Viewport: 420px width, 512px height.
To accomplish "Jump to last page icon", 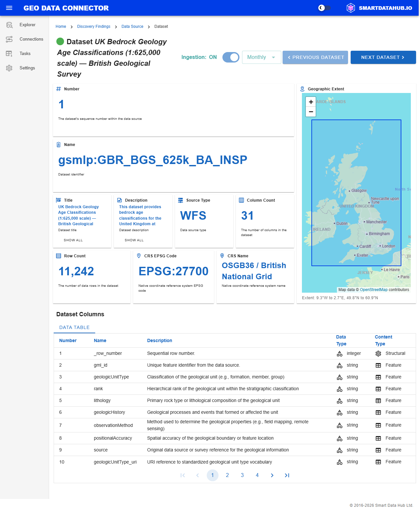I will 287,475.
